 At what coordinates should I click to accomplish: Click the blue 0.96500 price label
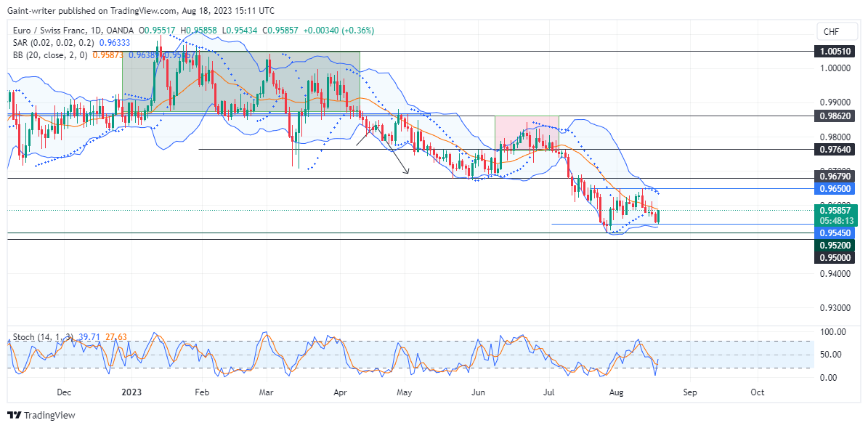tap(835, 189)
